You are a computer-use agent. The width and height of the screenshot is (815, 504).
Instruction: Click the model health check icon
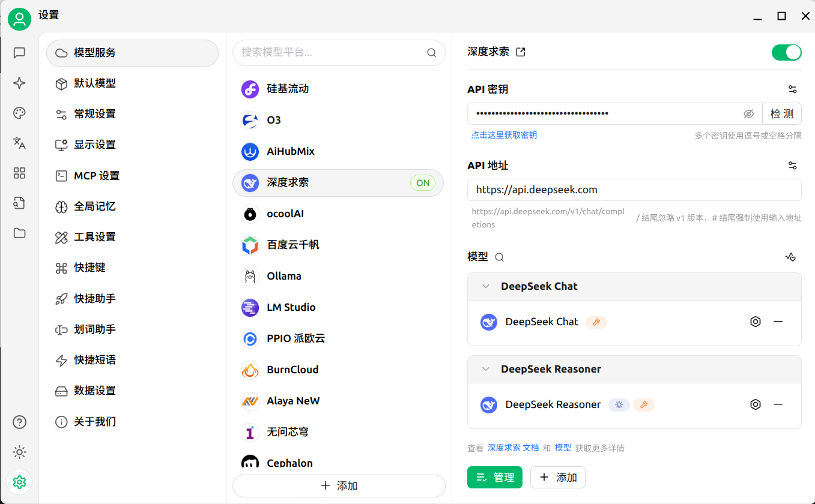coord(790,257)
